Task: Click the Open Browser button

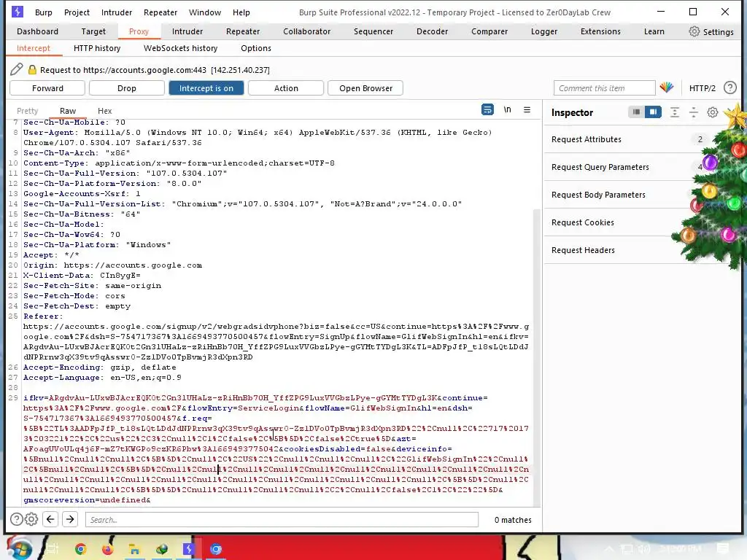Action: (366, 88)
